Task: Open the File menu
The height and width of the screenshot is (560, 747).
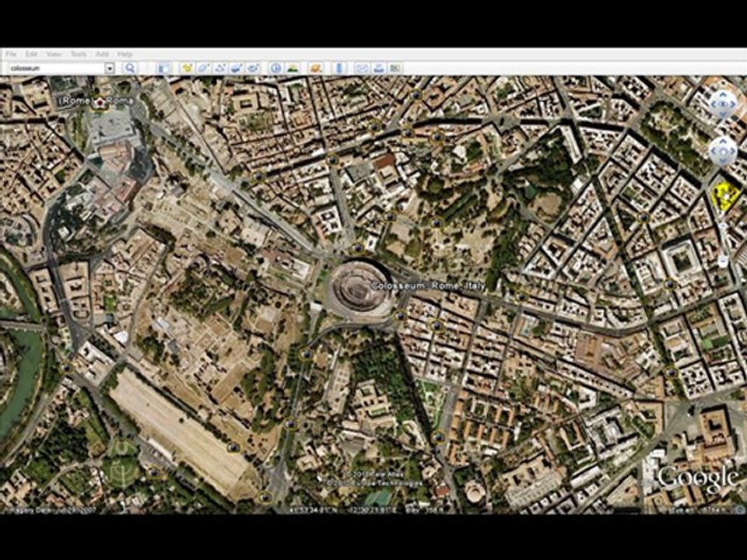Action: pyautogui.click(x=11, y=54)
